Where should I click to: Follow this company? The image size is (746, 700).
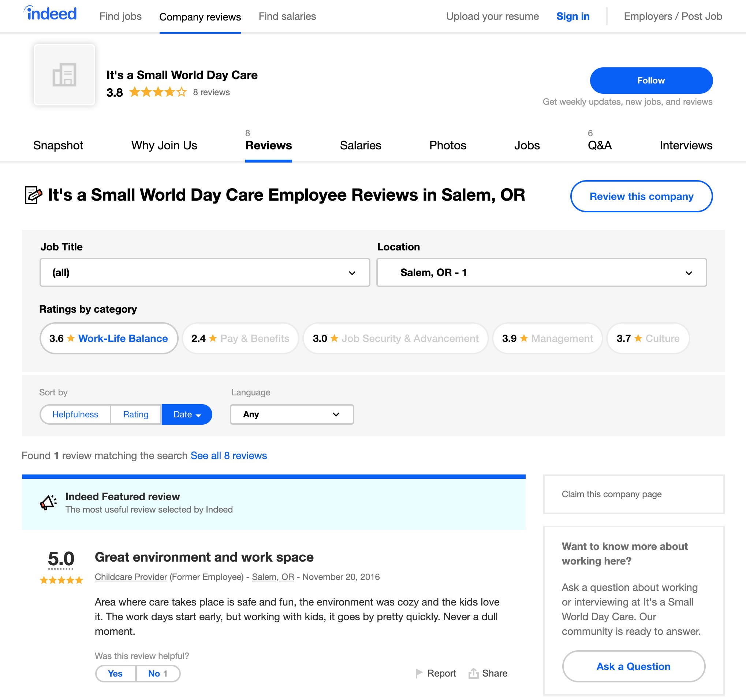651,80
